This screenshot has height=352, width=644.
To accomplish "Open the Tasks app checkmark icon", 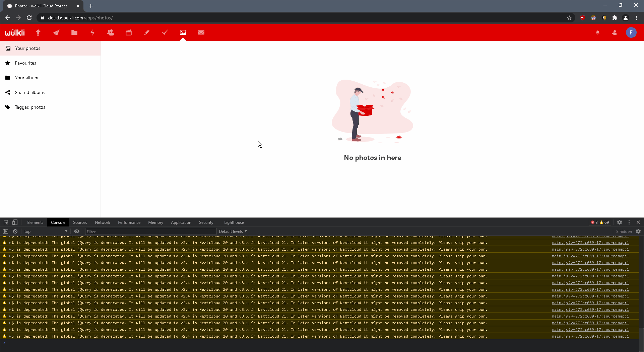I will point(165,32).
